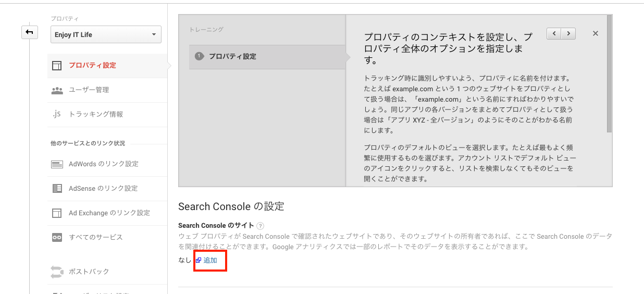Click the back arrow button

(x=30, y=32)
